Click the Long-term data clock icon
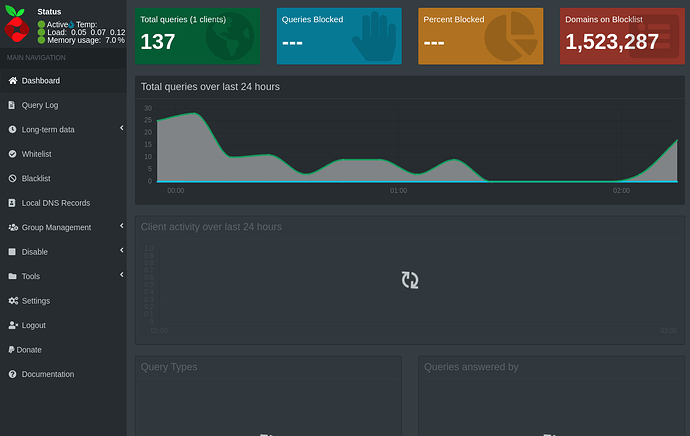The image size is (690, 436). coord(12,129)
